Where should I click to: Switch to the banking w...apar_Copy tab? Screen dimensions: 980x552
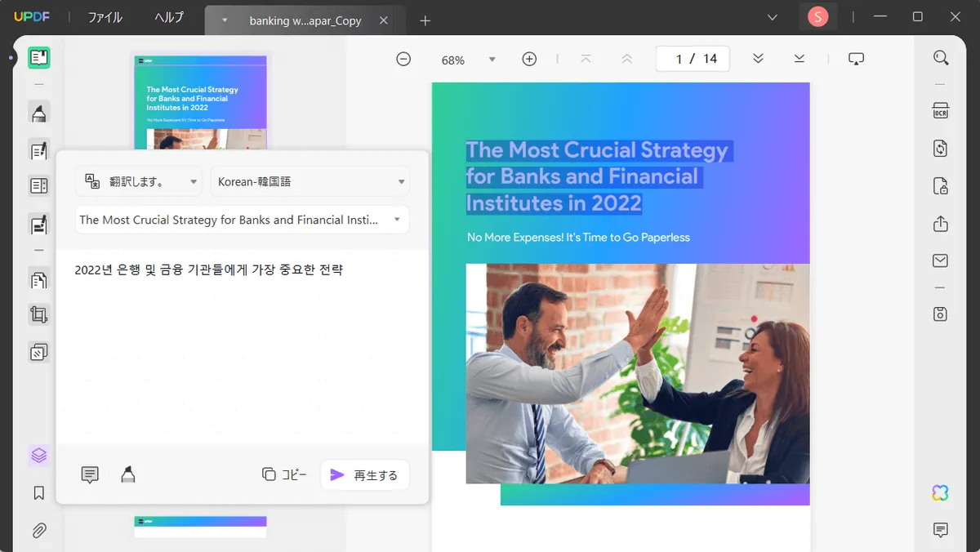(305, 20)
